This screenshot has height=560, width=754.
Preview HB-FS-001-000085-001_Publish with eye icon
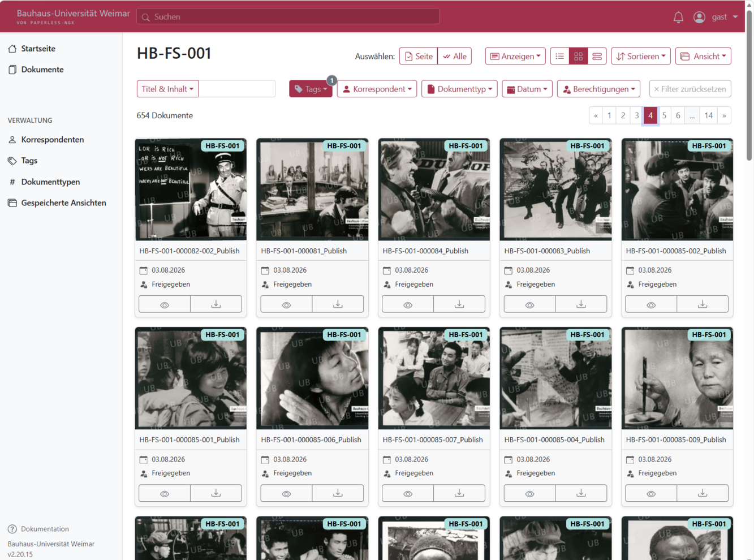[165, 493]
